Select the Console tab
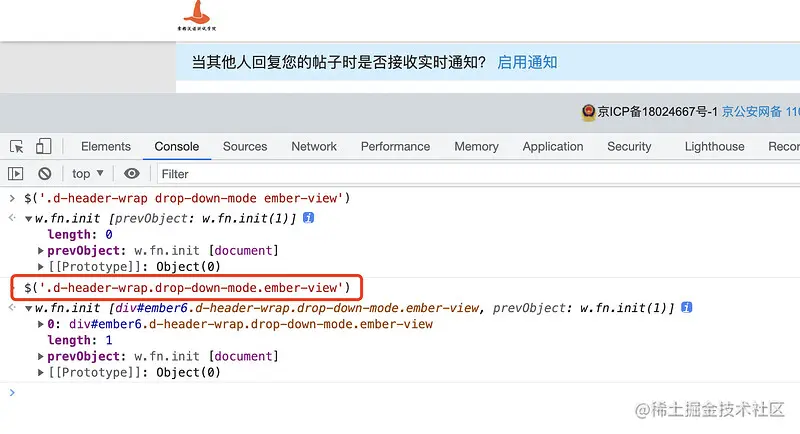 pos(177,146)
